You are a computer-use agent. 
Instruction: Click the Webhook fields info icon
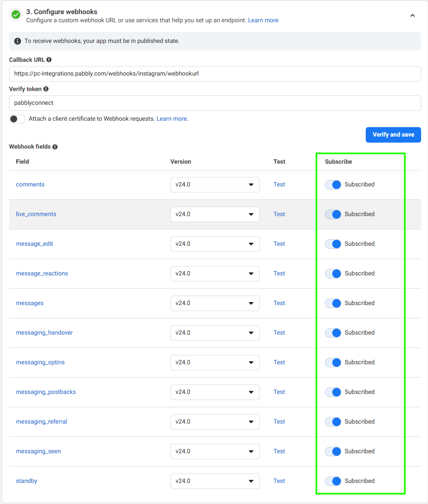[55, 147]
